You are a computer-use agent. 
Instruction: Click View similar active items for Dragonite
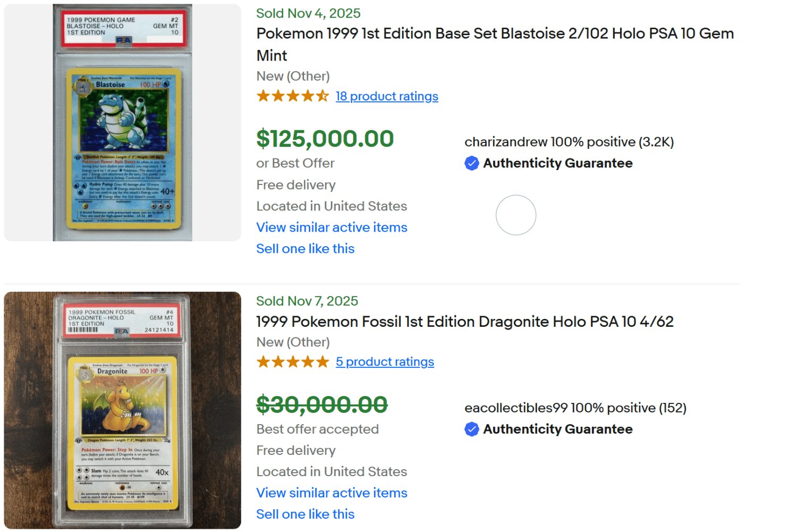click(x=332, y=493)
